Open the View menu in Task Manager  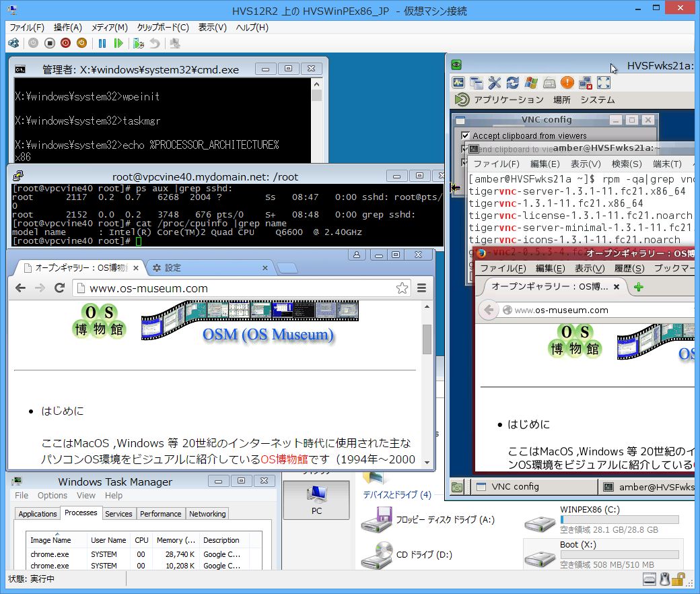(85, 495)
